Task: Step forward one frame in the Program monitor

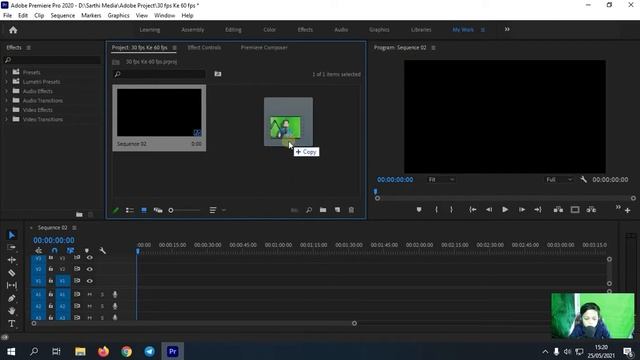Action: pyautogui.click(x=522, y=209)
